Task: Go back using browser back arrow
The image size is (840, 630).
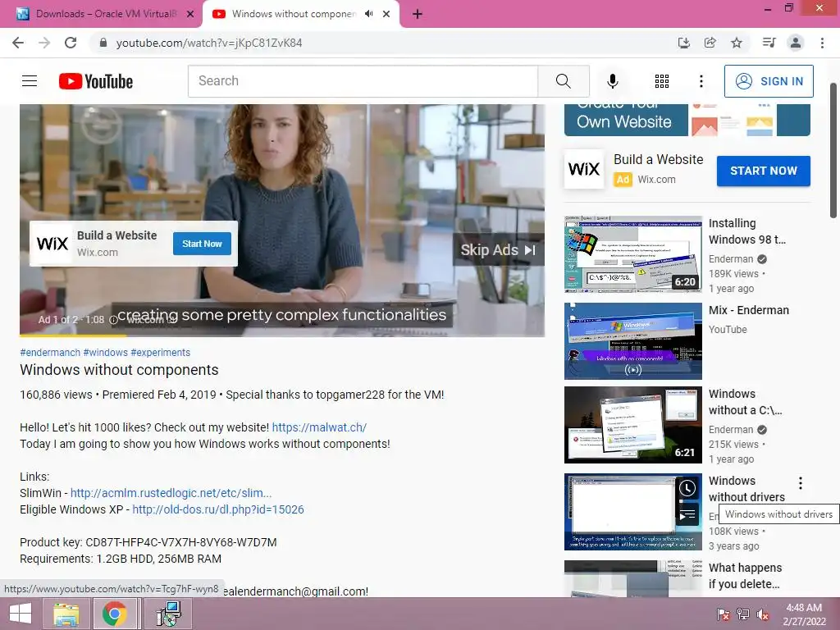Action: [x=18, y=43]
